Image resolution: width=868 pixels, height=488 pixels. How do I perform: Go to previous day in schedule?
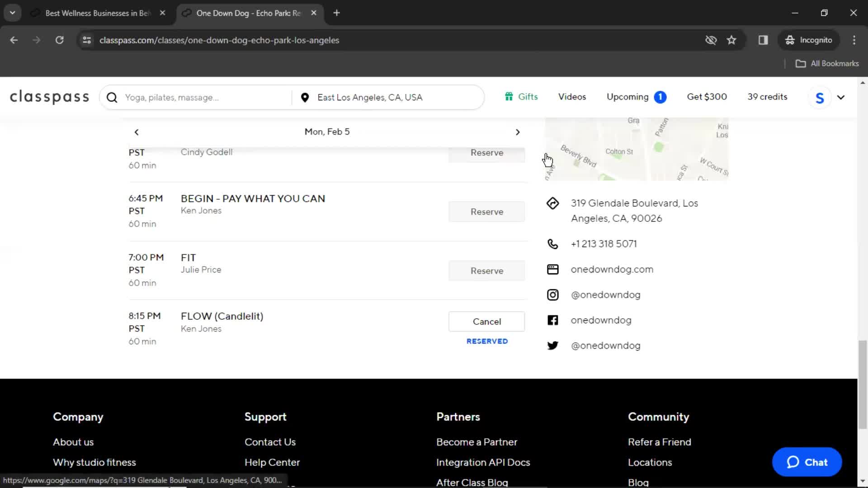(137, 132)
